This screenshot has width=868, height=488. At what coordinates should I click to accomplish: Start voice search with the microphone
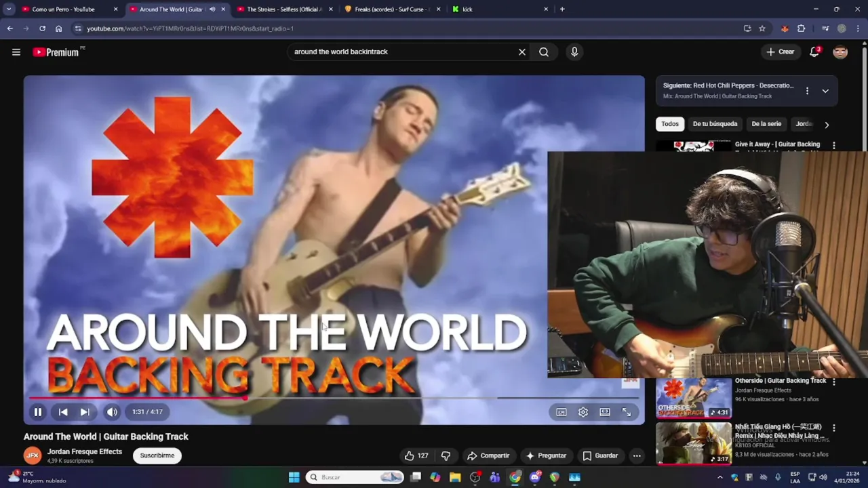tap(574, 52)
